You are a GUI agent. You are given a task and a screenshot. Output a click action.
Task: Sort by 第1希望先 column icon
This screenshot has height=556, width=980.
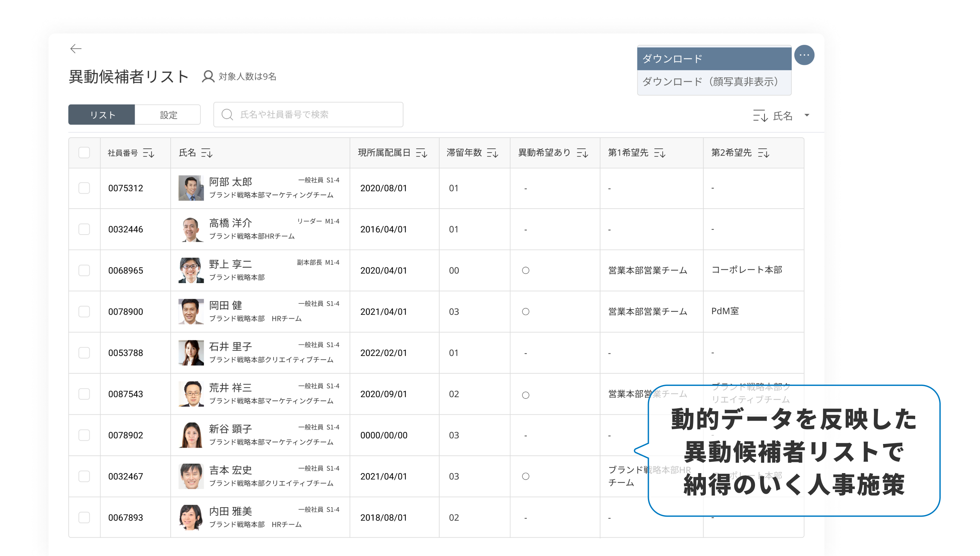click(x=660, y=153)
